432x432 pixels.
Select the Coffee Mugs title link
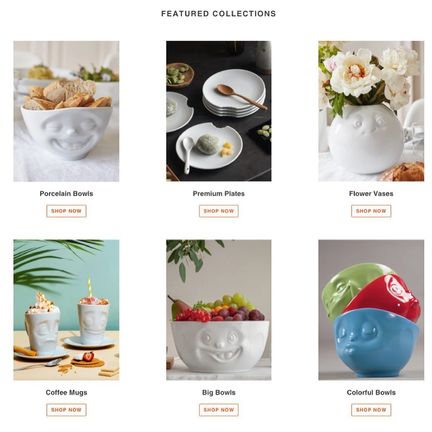(x=66, y=392)
